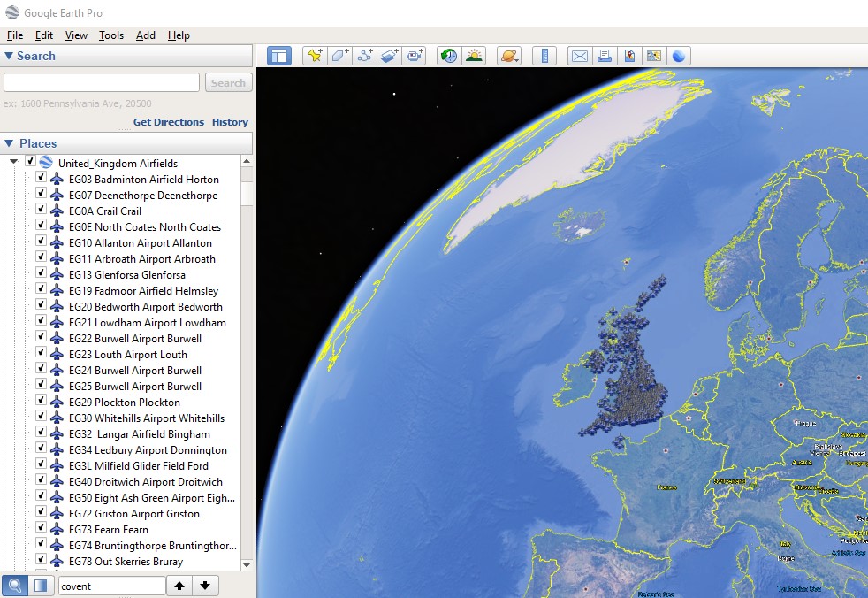Viewport: 868px width, 598px height.
Task: Open the planet selector next to Saturn icon
Action: coord(509,55)
